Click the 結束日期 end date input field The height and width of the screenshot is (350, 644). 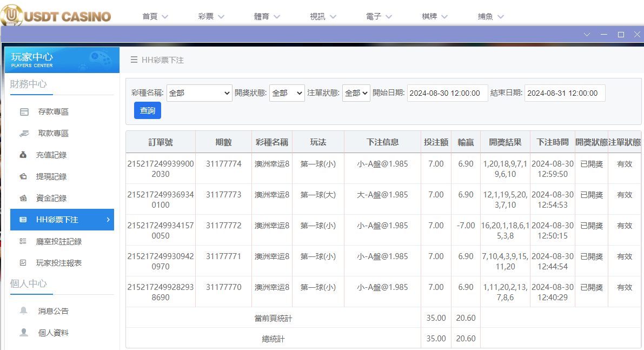[565, 93]
